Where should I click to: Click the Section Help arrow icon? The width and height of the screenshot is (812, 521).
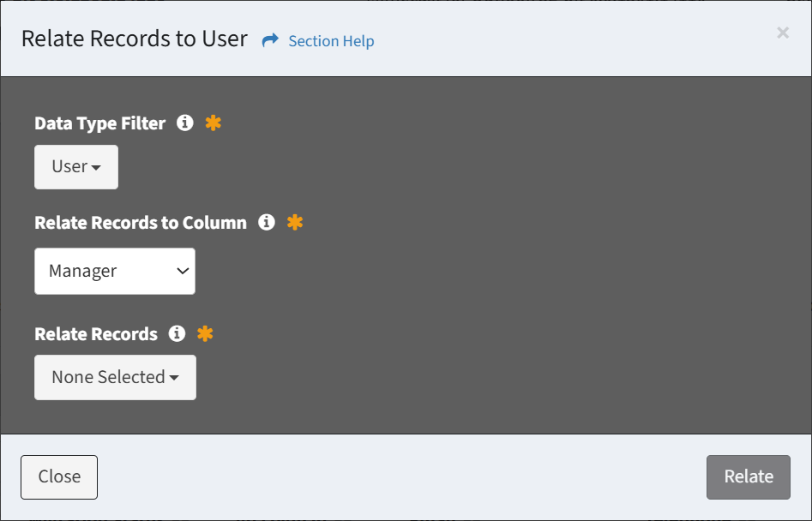tap(271, 40)
